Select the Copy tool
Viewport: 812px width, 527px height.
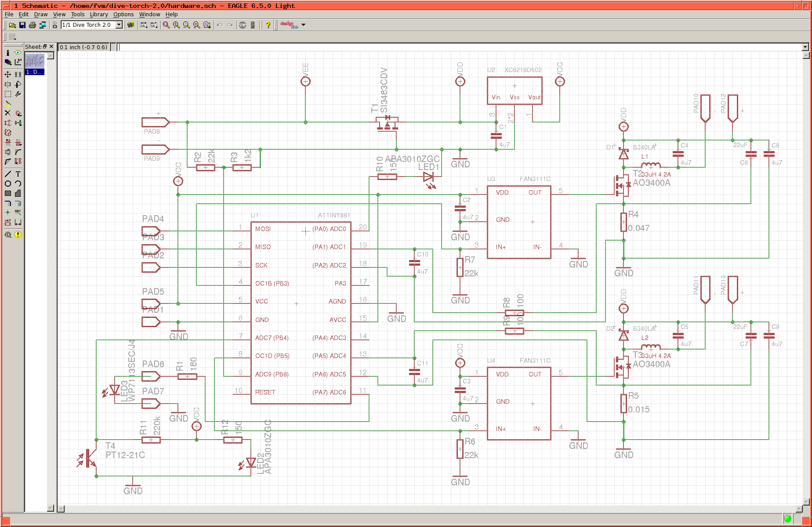coord(18,75)
